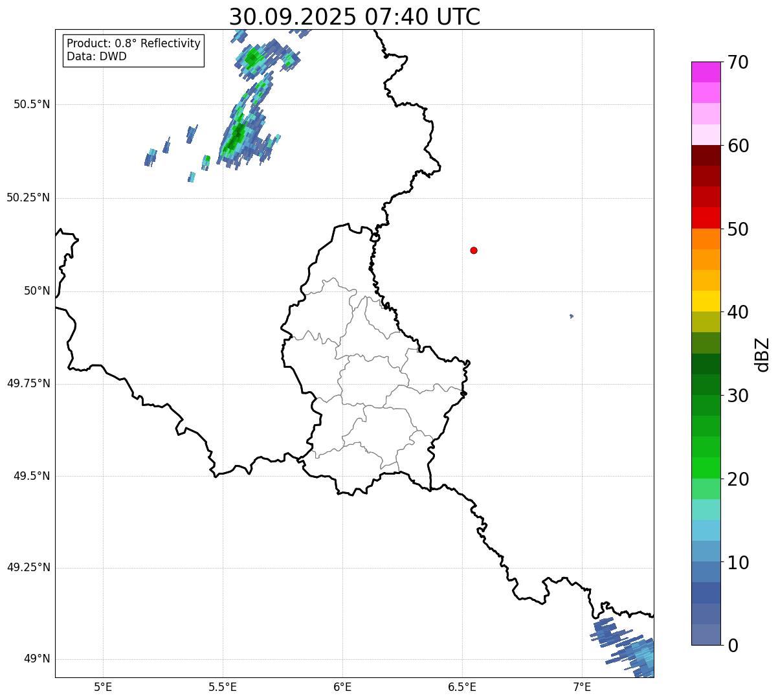778x700 pixels.
Task: Click the longitude label 7°E
Action: [x=582, y=686]
